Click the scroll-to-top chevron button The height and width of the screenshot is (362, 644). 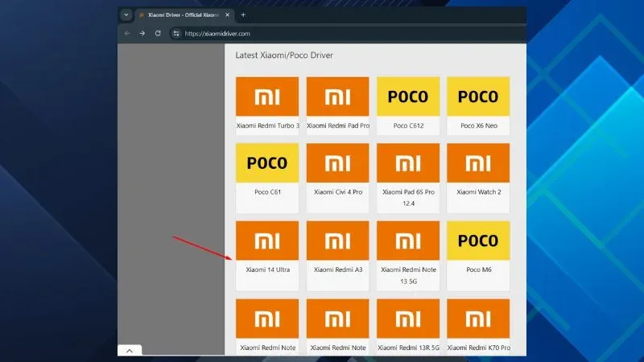click(130, 351)
